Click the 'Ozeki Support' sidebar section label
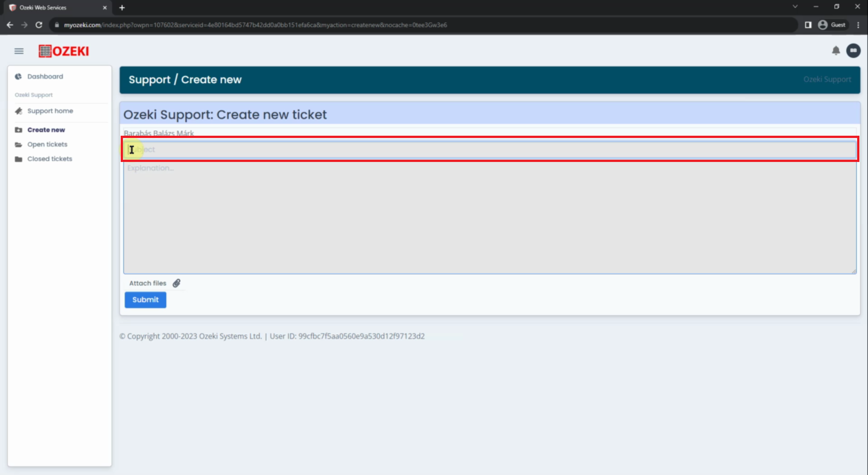868x475 pixels. click(x=33, y=95)
